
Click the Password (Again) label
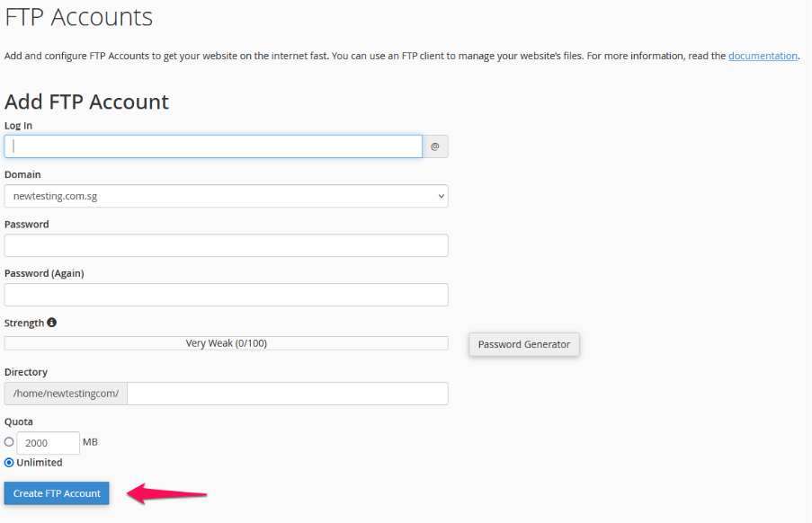tap(44, 273)
